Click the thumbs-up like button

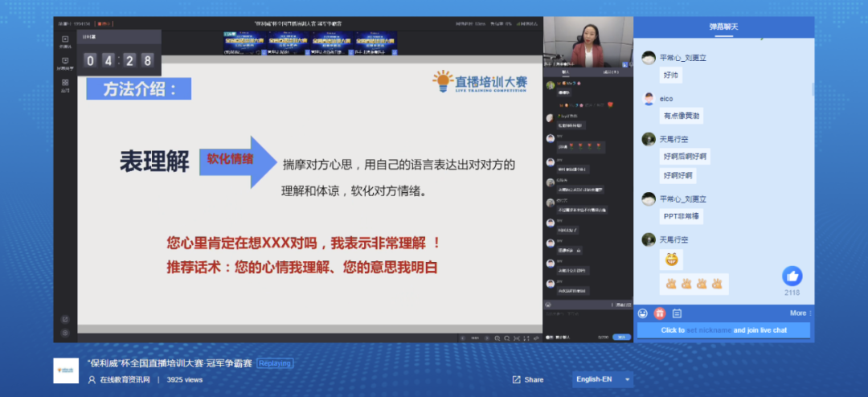point(792,276)
